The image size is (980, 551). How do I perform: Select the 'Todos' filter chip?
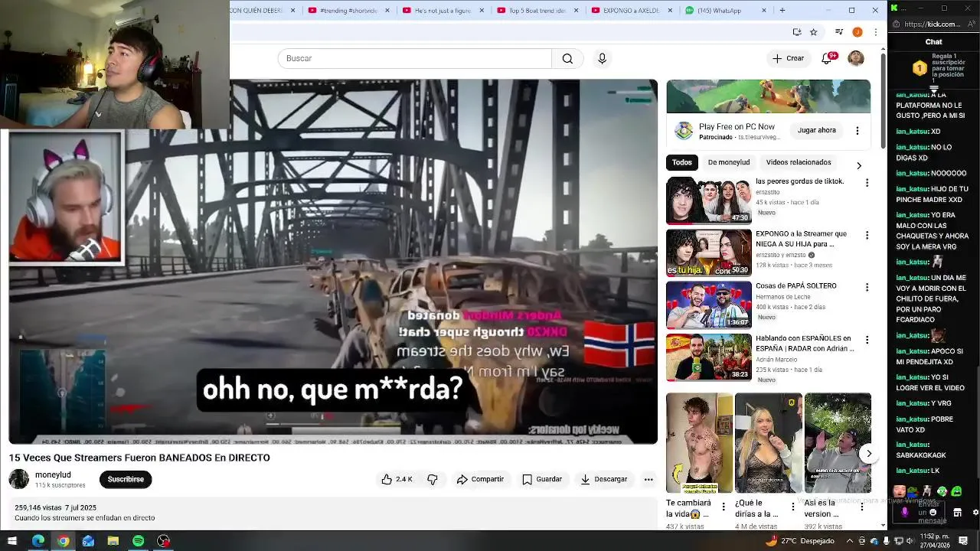click(682, 162)
